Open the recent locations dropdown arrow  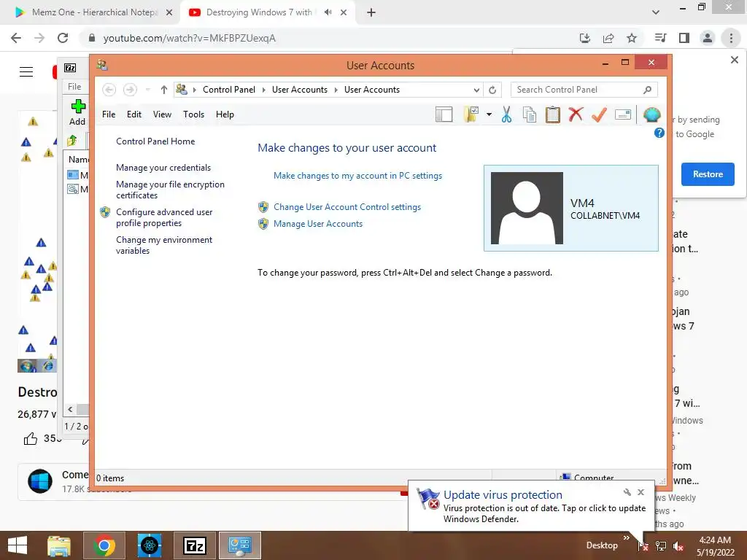(147, 90)
